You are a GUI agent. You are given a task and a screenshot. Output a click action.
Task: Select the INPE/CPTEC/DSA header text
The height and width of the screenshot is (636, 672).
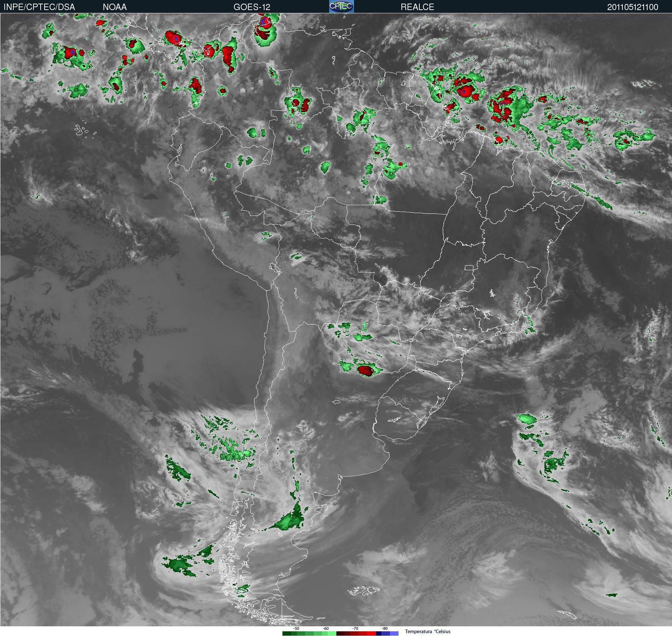pyautogui.click(x=39, y=7)
